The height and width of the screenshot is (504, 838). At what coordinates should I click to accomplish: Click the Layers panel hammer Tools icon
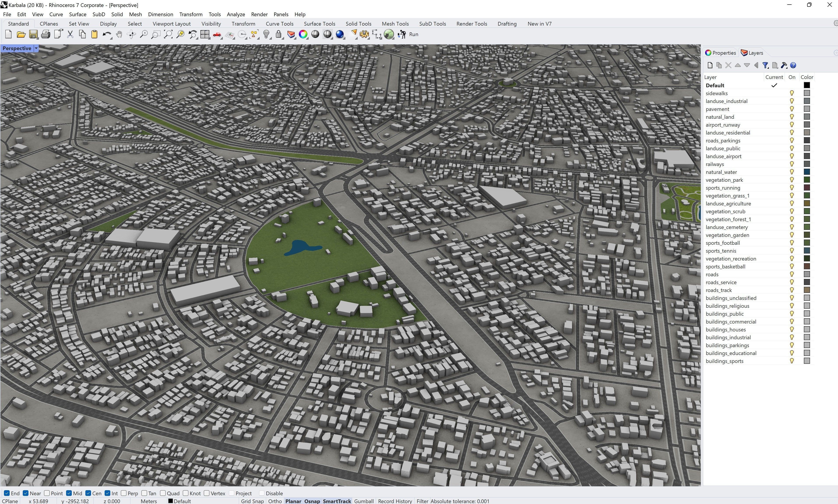[x=784, y=65]
